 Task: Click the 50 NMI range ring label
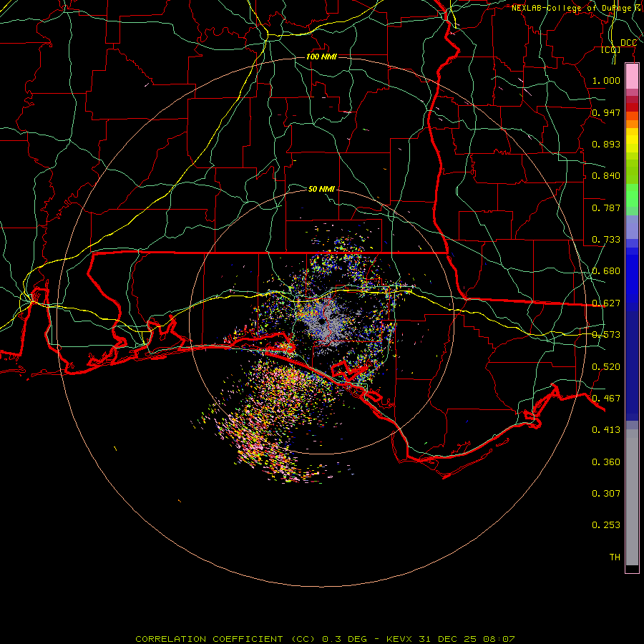[x=321, y=189]
